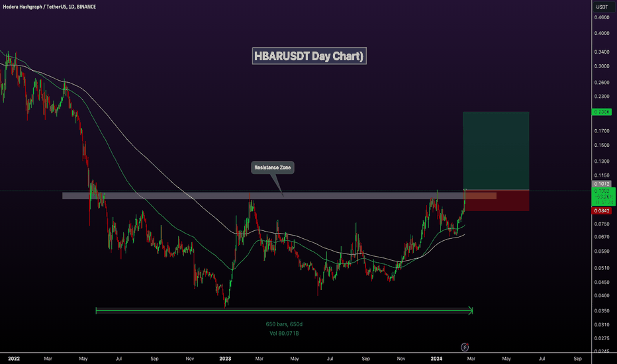Select the 'HBARUSDT Day Chart)' text label
This screenshot has height=364, width=617.
[x=309, y=56]
